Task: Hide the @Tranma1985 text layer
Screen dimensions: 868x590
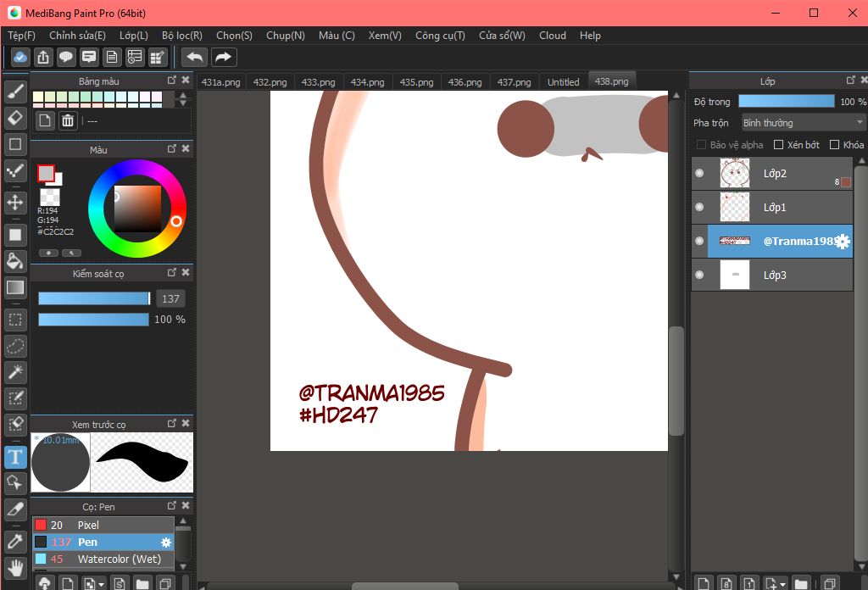Action: (x=699, y=241)
